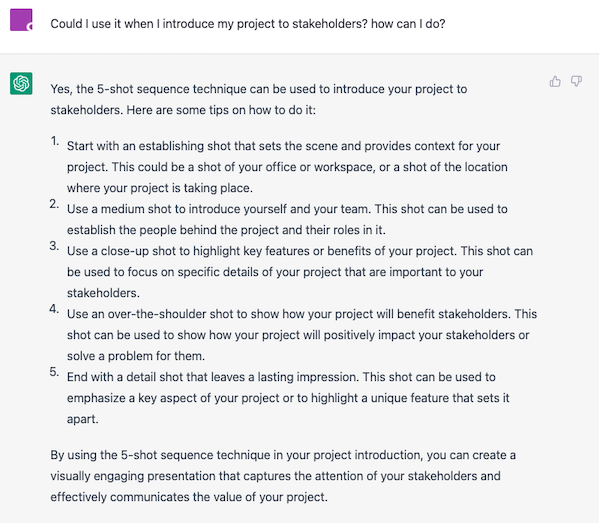Click the thumbs down icon on response
The width and height of the screenshot is (599, 523).
(x=576, y=81)
